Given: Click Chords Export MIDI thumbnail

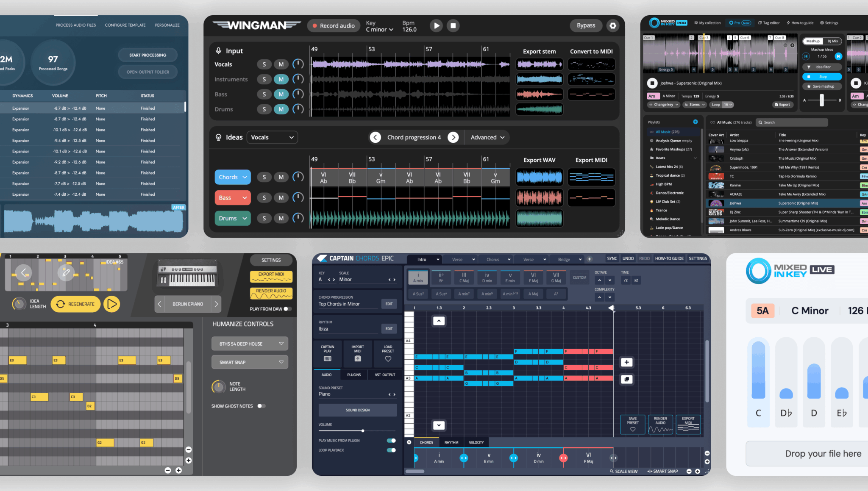Looking at the screenshot, I should [591, 177].
